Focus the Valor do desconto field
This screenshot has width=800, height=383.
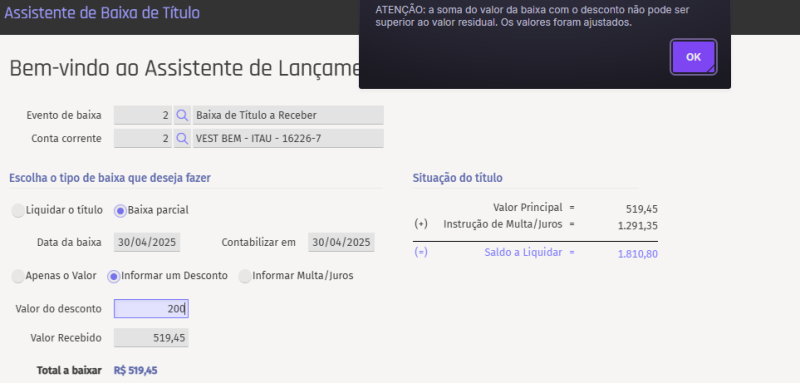[x=151, y=309]
